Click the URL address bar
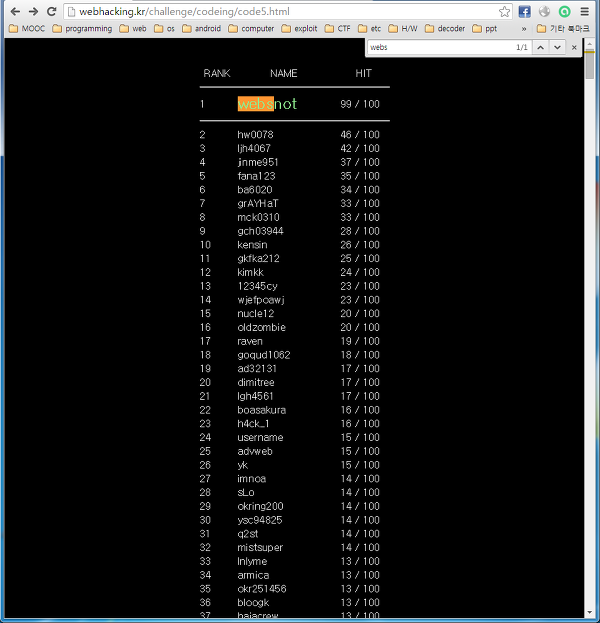The height and width of the screenshot is (623, 600). [287, 12]
